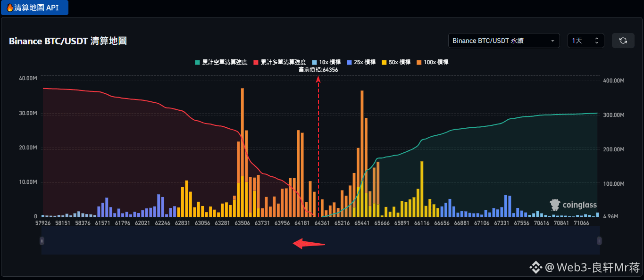Click the 66116 x-axis price label

[x=422, y=223]
